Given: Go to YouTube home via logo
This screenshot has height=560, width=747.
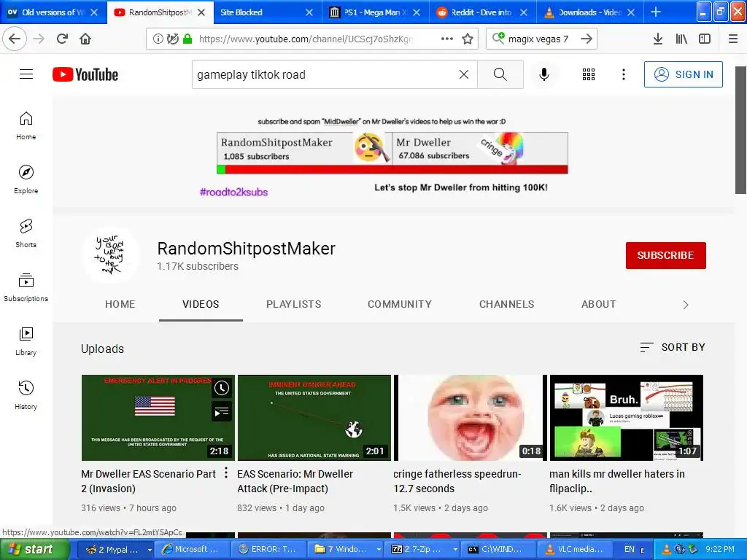Looking at the screenshot, I should [85, 74].
